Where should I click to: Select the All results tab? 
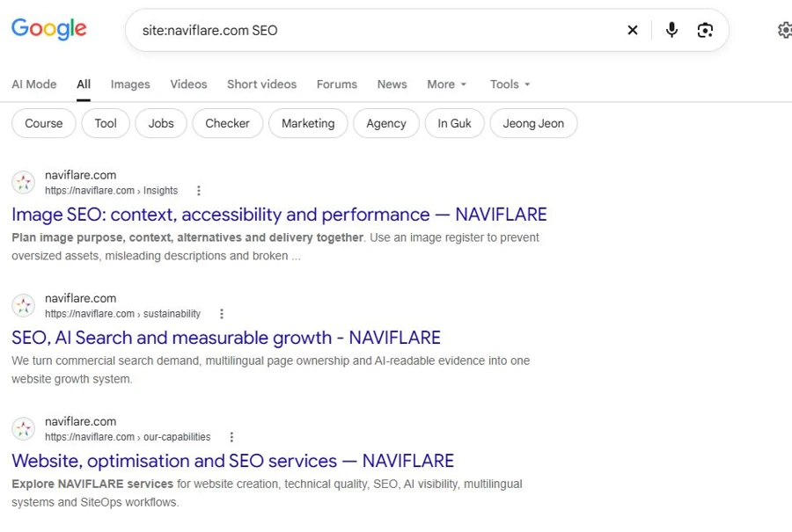click(84, 84)
